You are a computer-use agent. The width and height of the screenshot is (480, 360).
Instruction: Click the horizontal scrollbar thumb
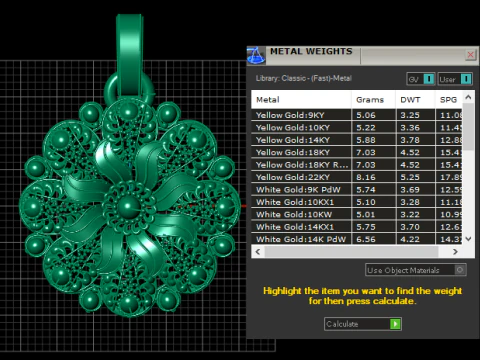(351, 252)
